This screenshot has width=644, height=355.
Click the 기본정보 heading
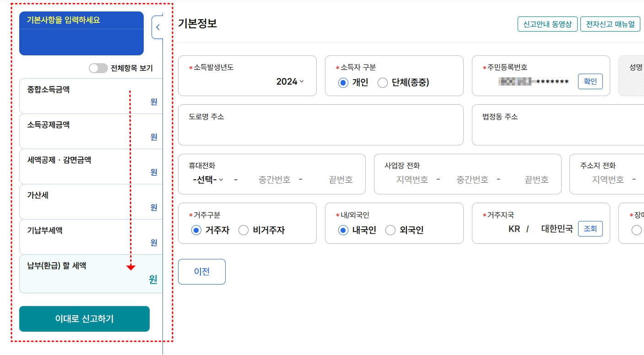coord(198,23)
